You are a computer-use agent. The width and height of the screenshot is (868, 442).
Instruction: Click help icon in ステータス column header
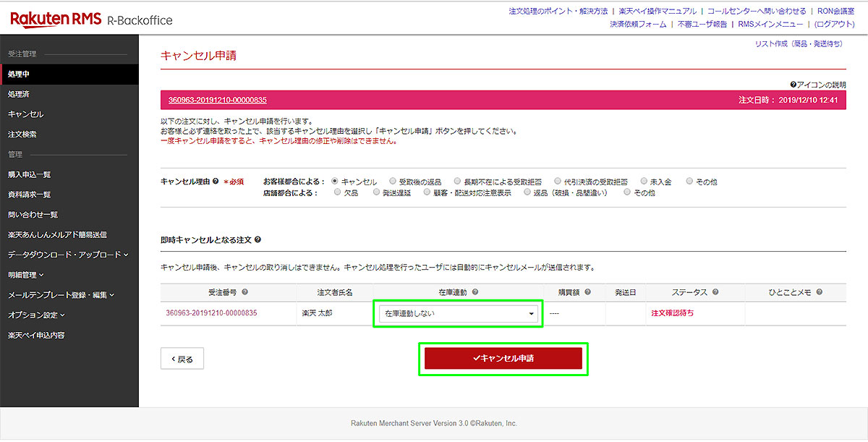coord(715,292)
